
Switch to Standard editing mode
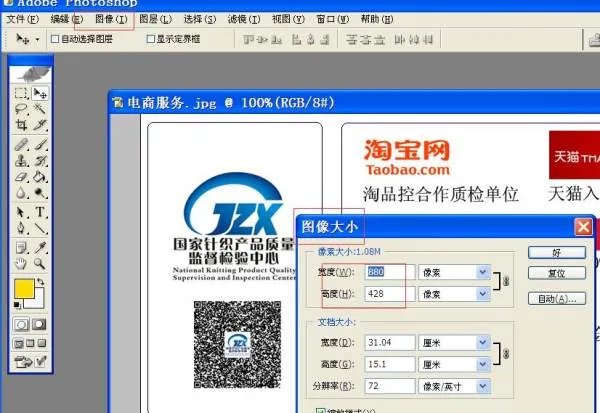[21, 325]
